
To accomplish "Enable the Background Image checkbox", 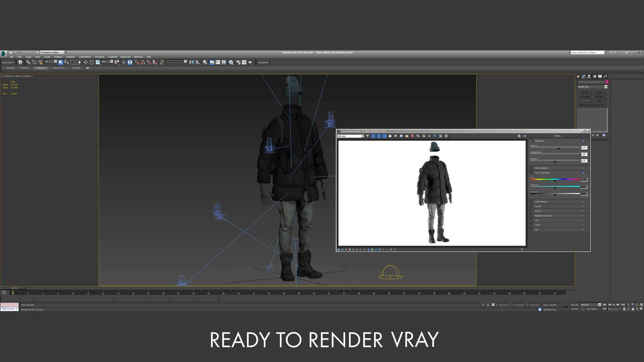I will [x=531, y=216].
